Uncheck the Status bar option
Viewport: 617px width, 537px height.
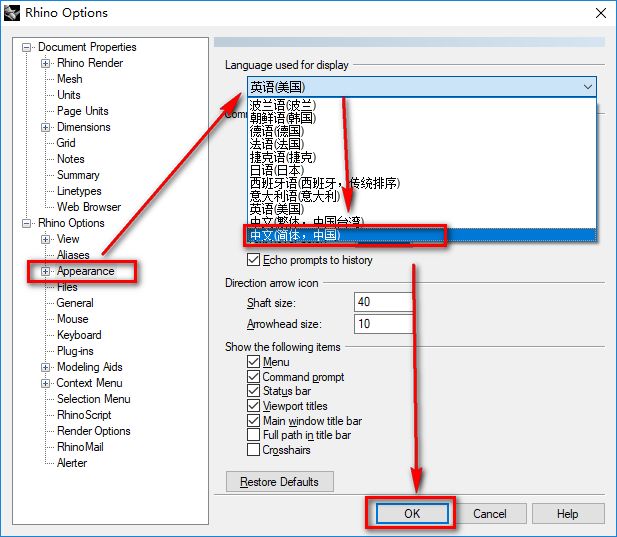point(254,391)
